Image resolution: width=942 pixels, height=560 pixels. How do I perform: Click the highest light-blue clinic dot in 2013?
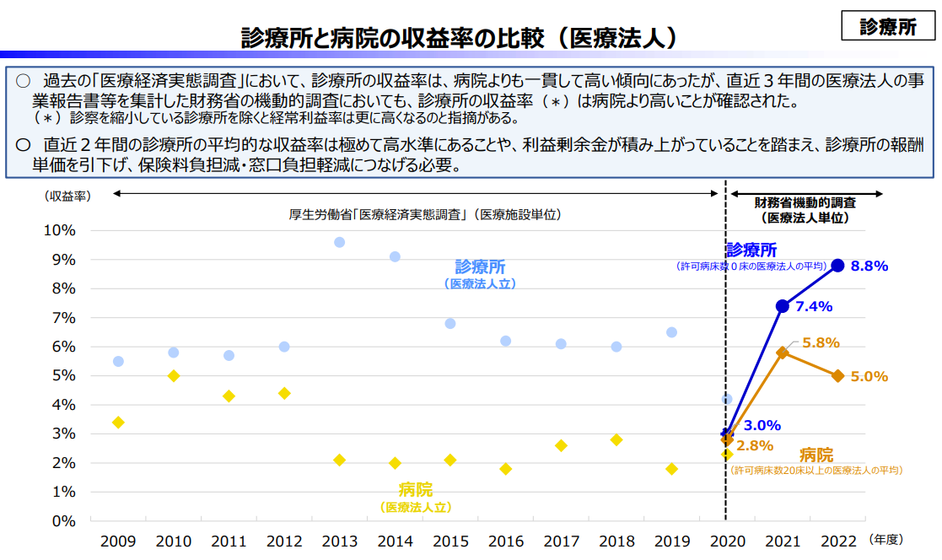[339, 242]
